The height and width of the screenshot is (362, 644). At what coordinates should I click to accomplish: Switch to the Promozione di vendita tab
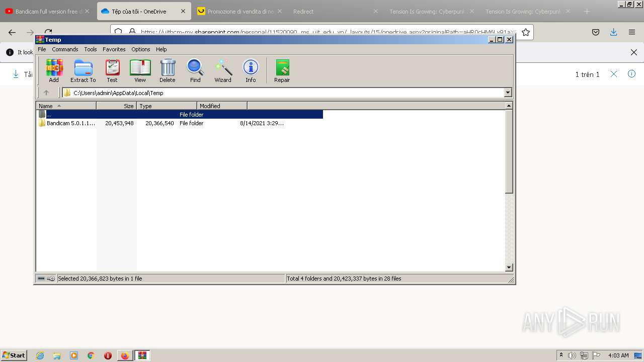(x=240, y=11)
